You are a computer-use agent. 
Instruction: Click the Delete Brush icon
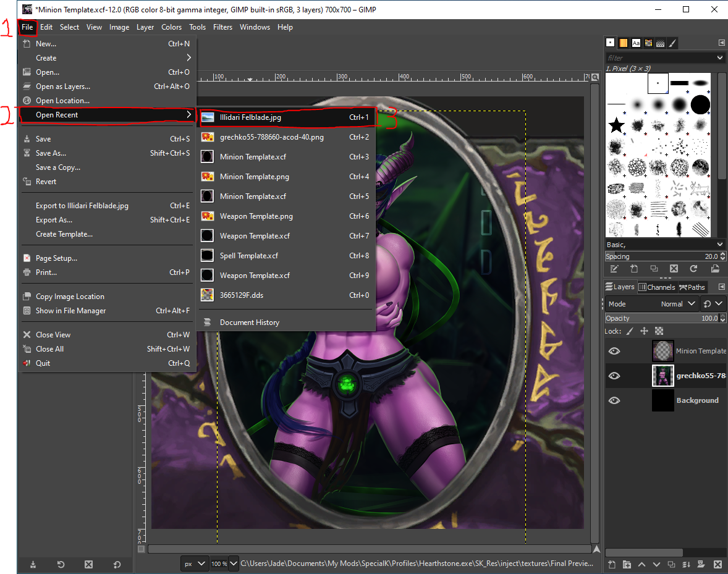tap(674, 269)
